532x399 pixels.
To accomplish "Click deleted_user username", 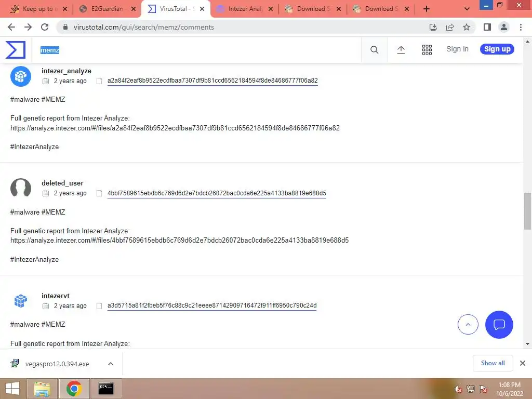I will (62, 183).
